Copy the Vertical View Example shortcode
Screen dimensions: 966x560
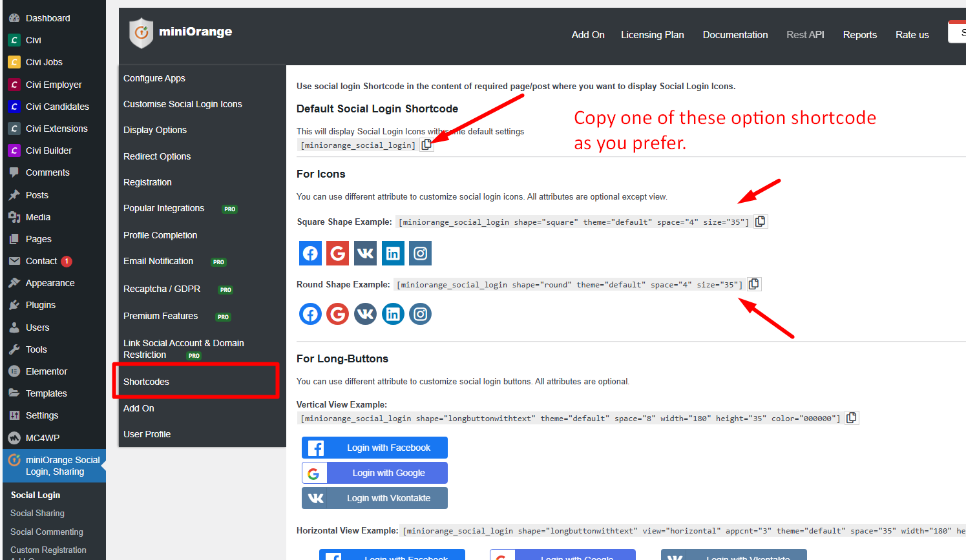click(852, 418)
